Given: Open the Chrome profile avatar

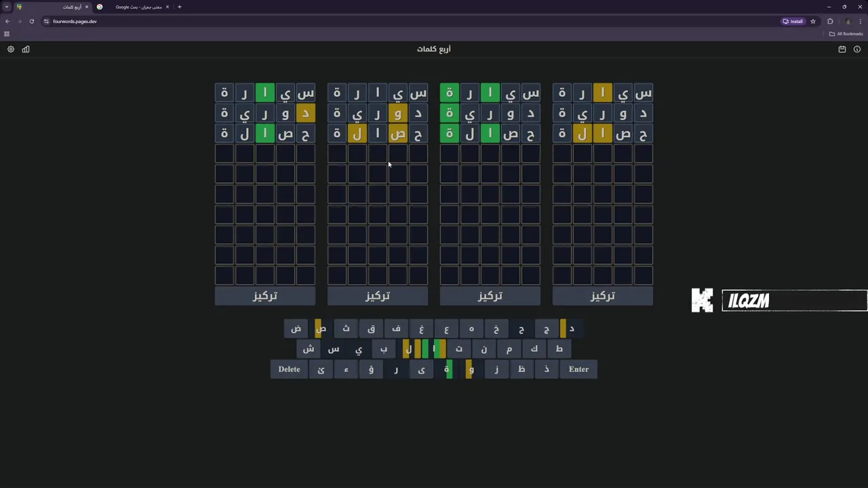Looking at the screenshot, I should point(848,21).
